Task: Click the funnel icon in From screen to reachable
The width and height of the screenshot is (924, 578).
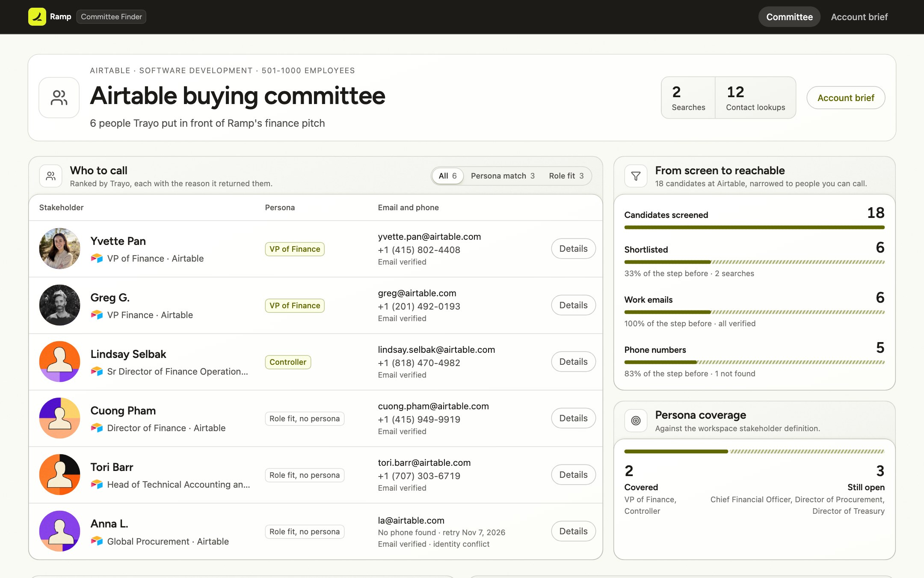Action: coord(636,176)
